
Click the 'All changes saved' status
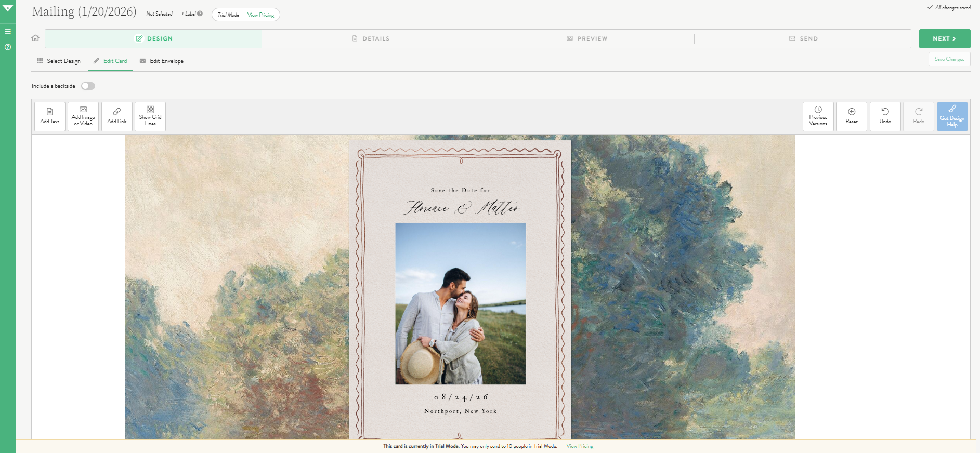pos(949,8)
